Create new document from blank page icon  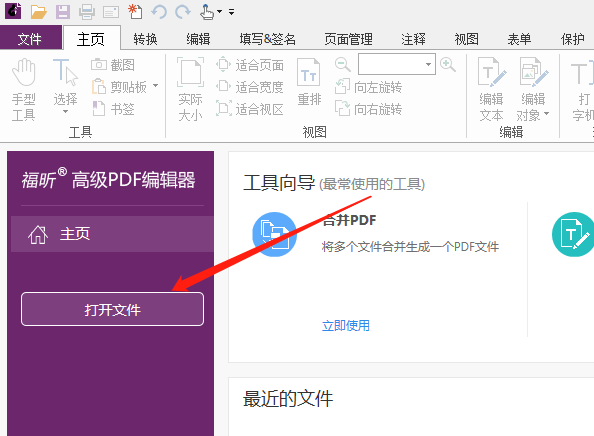pos(135,11)
